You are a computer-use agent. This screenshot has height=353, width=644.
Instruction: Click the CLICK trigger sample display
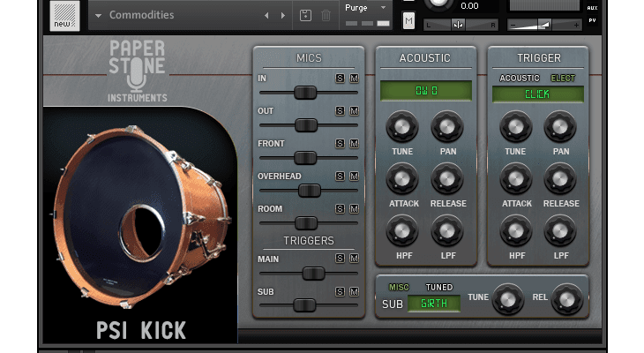[x=536, y=94]
